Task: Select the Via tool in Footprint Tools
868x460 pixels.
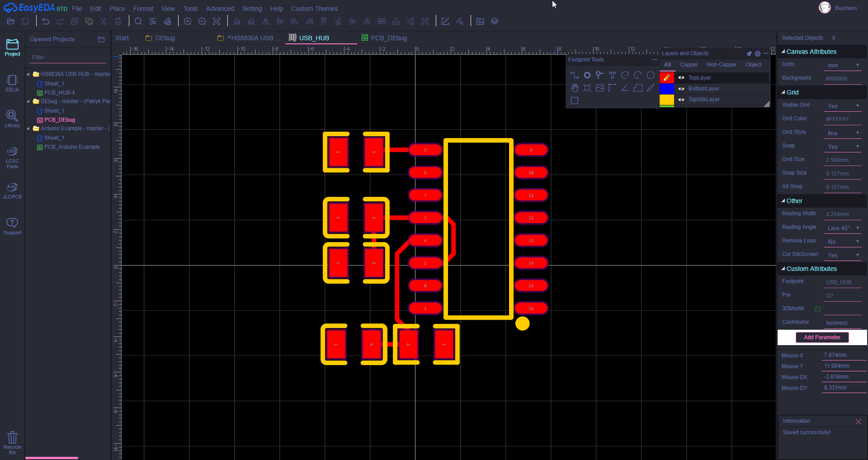Action: coord(599,76)
